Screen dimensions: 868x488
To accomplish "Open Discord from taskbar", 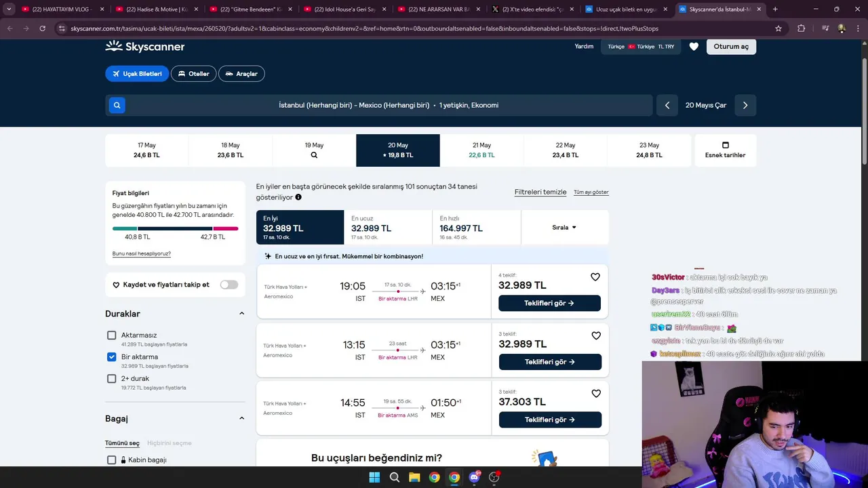I will [474, 477].
